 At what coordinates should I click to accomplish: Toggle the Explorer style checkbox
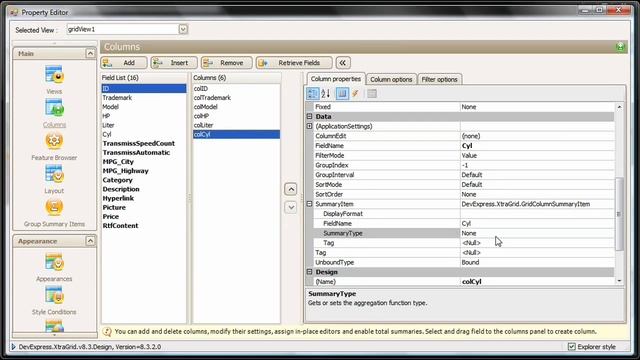[571, 347]
